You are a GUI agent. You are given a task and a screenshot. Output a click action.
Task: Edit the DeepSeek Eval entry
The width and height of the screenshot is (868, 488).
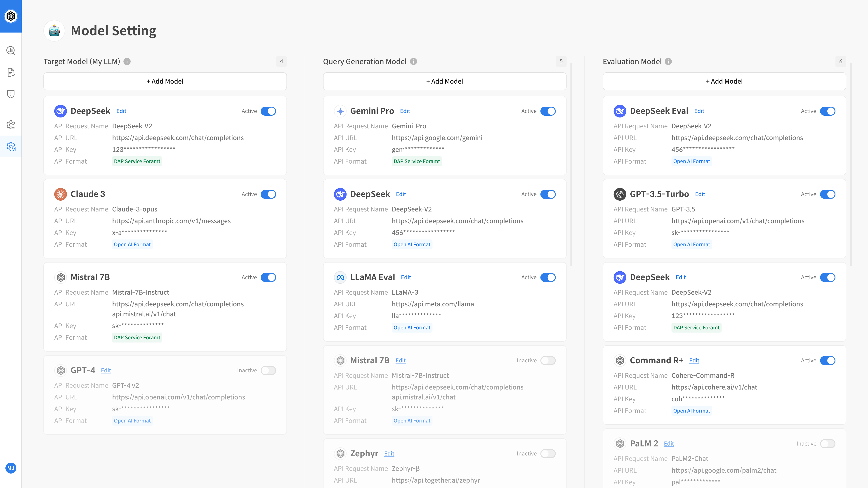coord(699,111)
